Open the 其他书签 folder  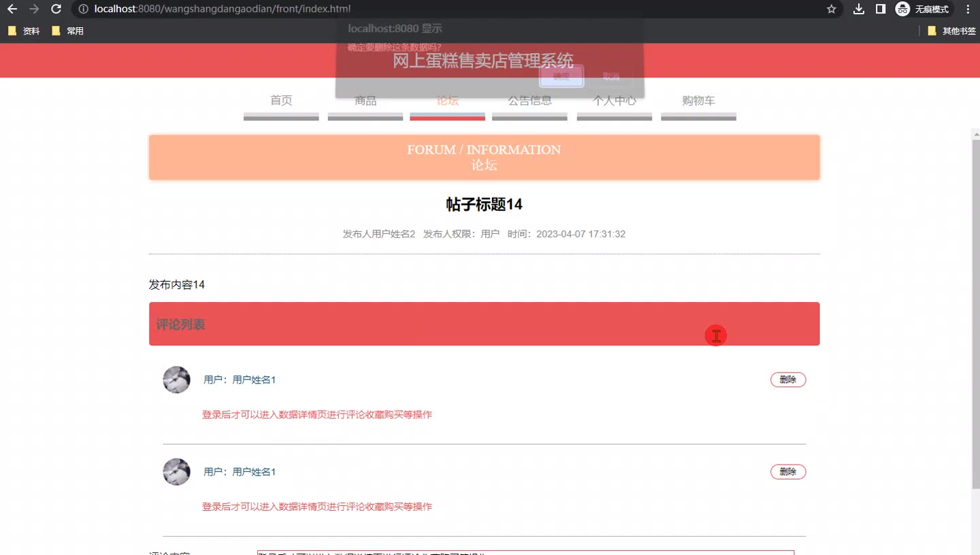click(951, 31)
